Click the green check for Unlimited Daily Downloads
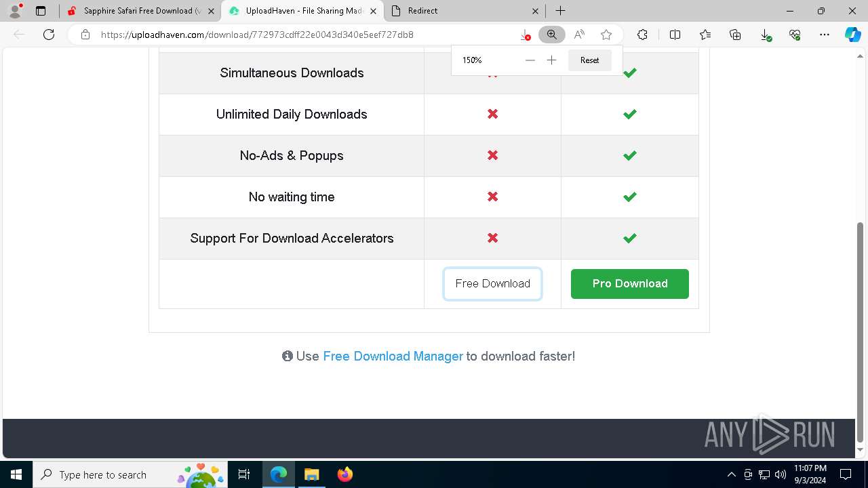The width and height of the screenshot is (868, 488). pyautogui.click(x=630, y=114)
